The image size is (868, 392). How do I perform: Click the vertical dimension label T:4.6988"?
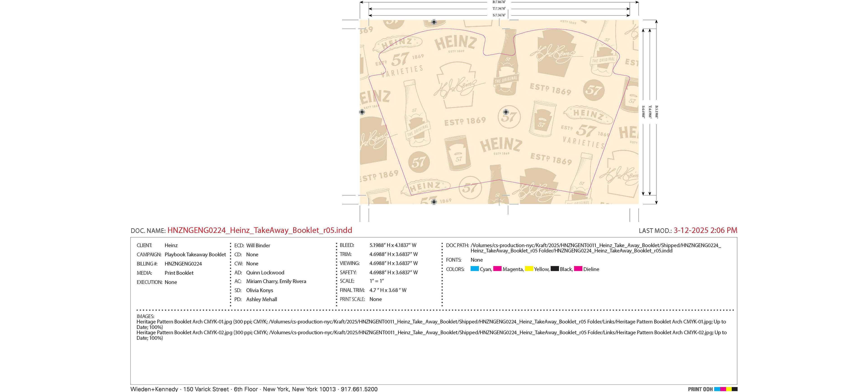point(650,112)
